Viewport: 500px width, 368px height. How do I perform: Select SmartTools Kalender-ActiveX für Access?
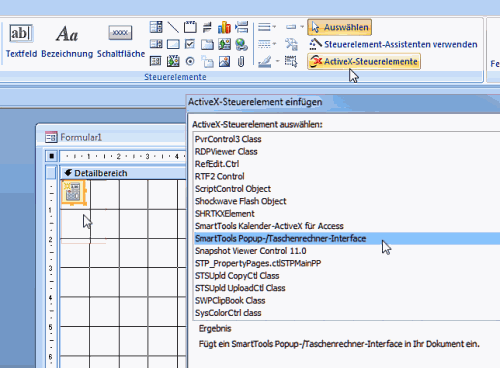pos(347,226)
